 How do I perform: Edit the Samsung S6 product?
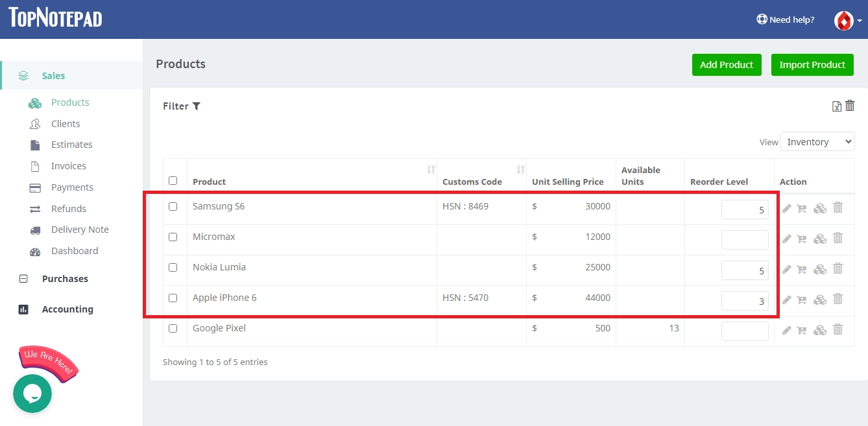pyautogui.click(x=786, y=207)
